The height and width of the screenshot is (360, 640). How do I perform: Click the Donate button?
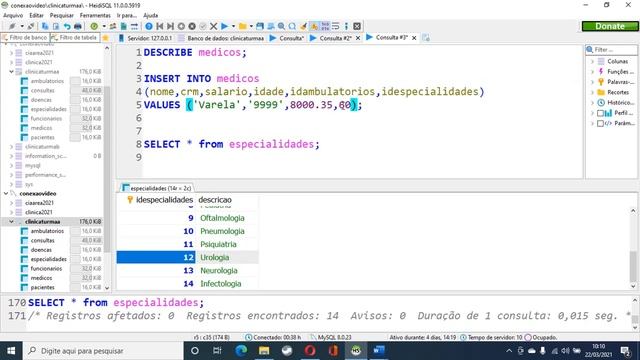pyautogui.click(x=610, y=26)
